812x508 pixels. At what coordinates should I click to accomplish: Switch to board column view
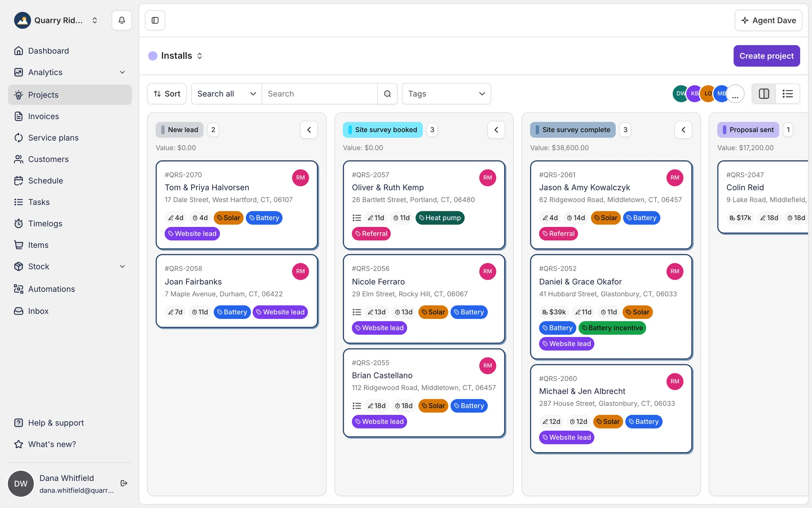pos(764,94)
